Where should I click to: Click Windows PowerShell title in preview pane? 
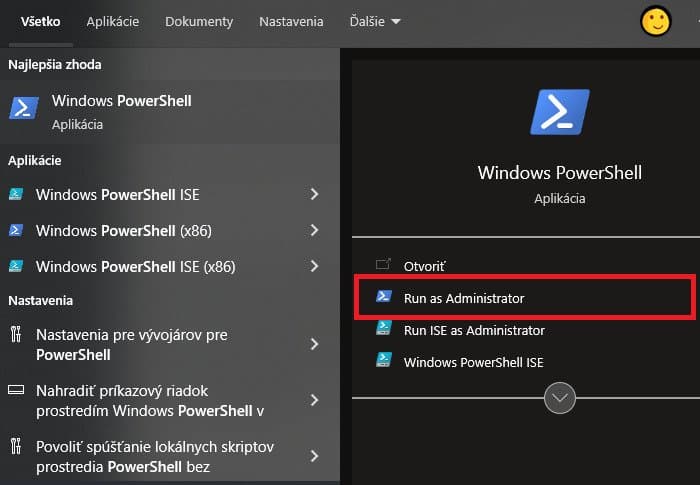(x=560, y=172)
